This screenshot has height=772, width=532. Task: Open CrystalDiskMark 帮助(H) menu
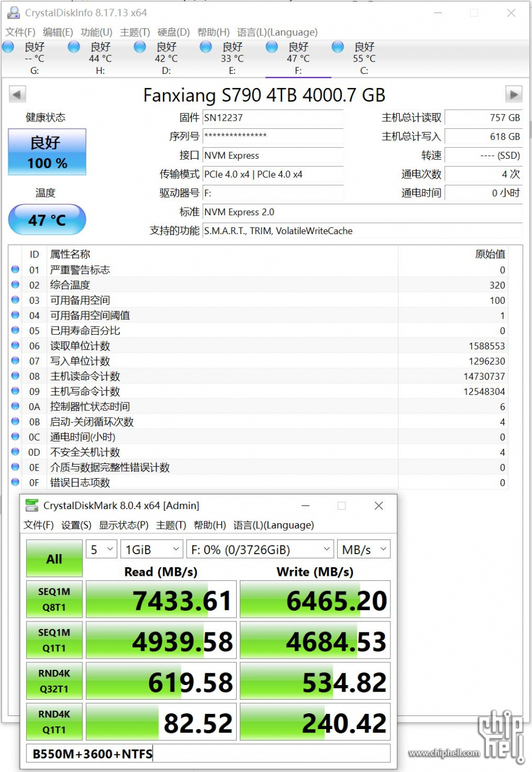pos(210,525)
